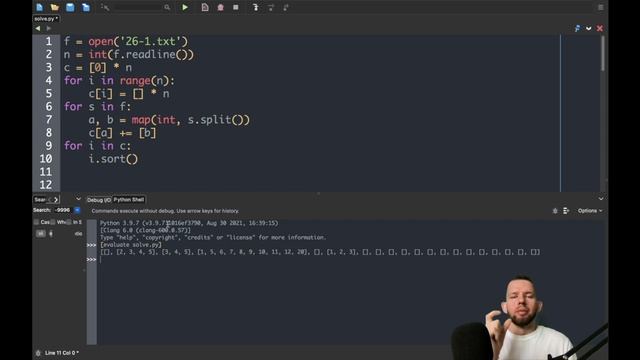Click the first search navigation button under Case
Viewport: 640px width, 360px height.
(40, 233)
